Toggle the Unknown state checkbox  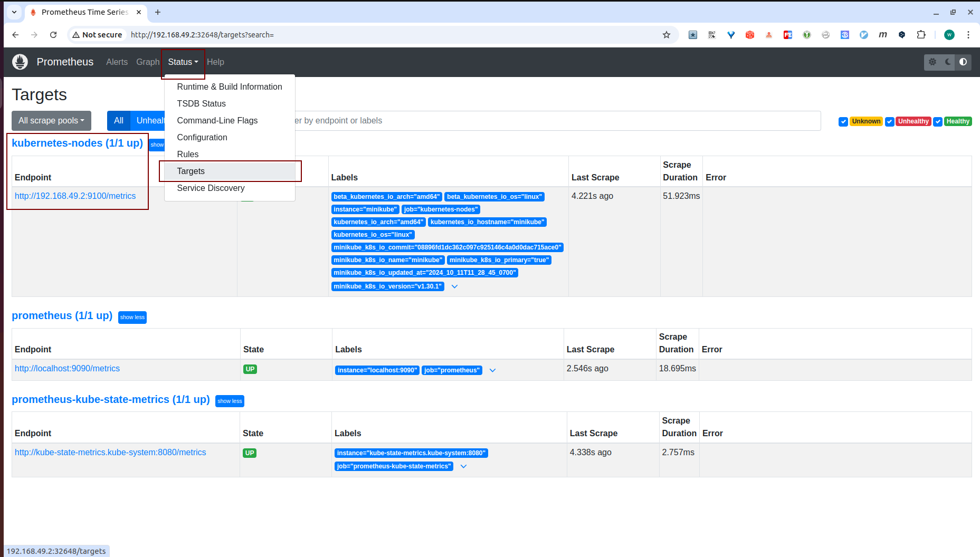843,122
